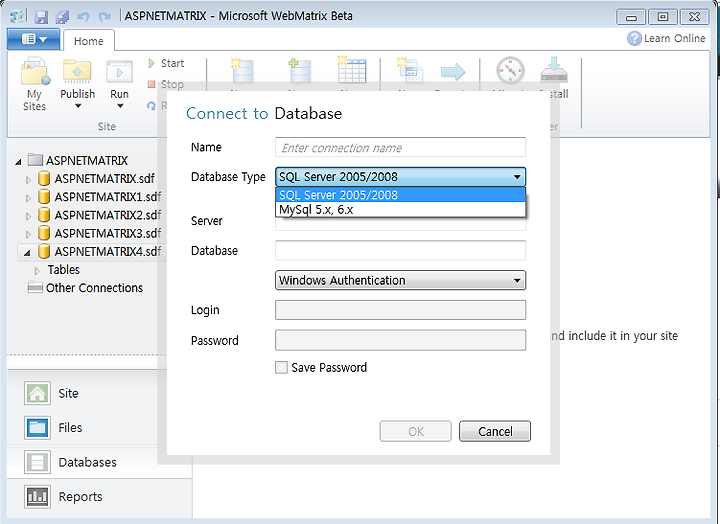Click the Reports chart icon in sidebar
Screen dimensions: 720x524
pos(37,497)
